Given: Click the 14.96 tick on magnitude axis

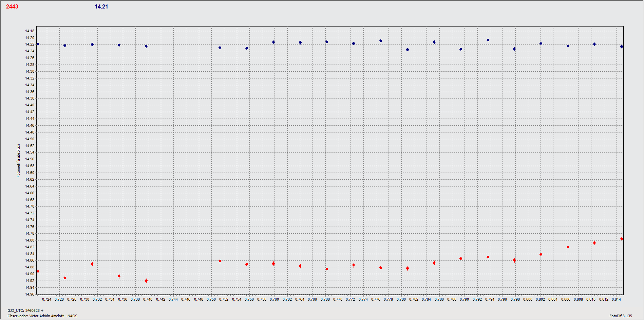Looking at the screenshot, I should 30,294.
